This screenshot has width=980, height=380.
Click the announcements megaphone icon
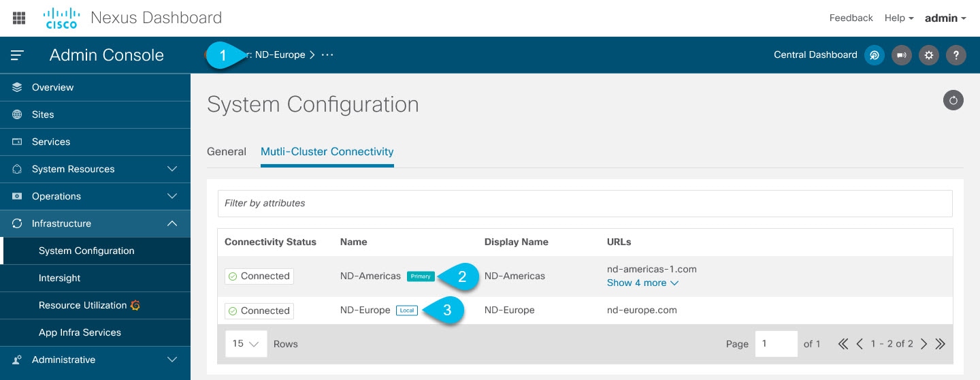[x=902, y=55]
